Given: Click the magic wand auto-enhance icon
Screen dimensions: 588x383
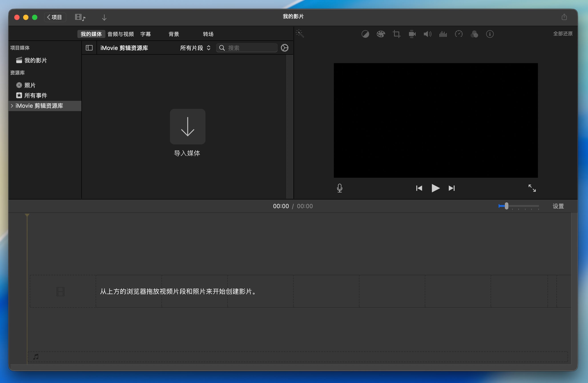Looking at the screenshot, I should tap(300, 34).
